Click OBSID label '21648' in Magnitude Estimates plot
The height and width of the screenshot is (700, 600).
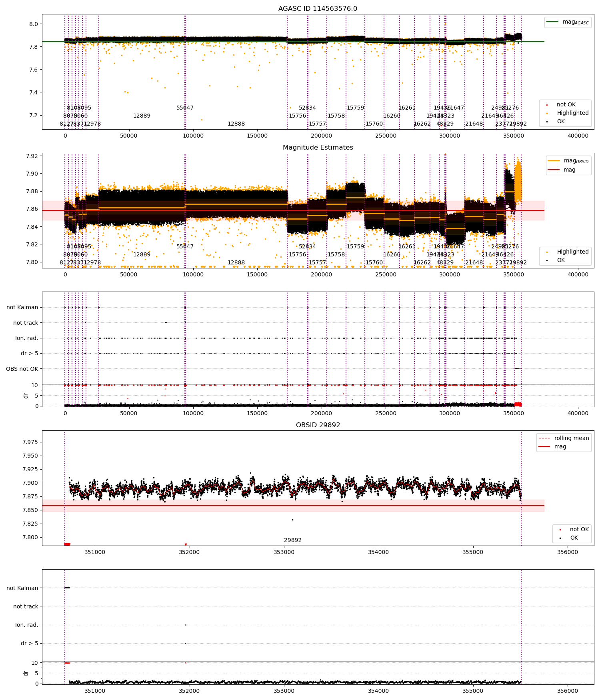[474, 262]
